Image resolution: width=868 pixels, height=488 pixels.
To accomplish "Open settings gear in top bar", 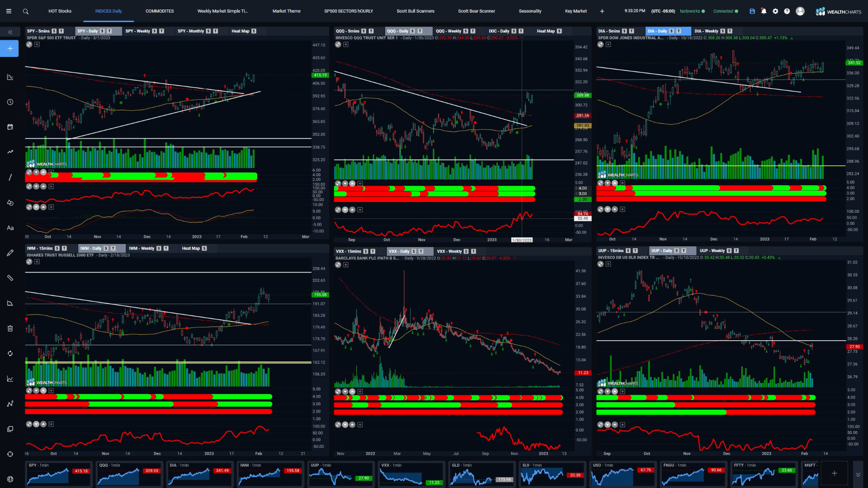I will pyautogui.click(x=775, y=11).
